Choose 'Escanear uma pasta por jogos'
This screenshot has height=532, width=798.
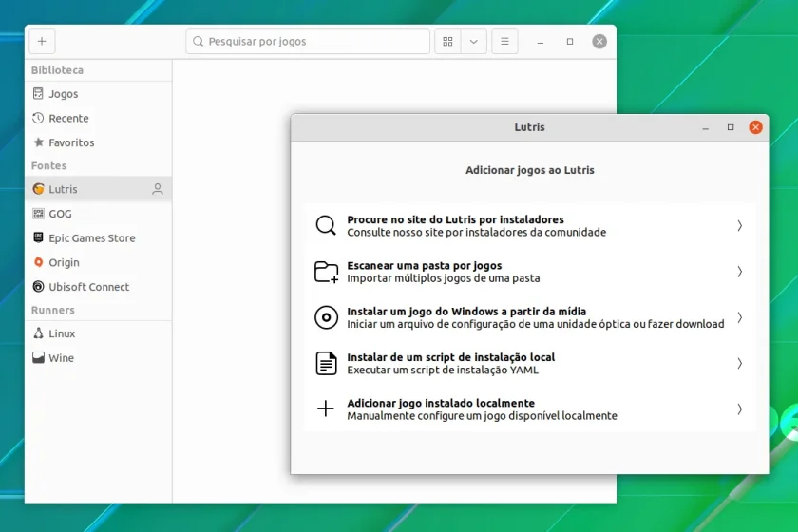(529, 272)
